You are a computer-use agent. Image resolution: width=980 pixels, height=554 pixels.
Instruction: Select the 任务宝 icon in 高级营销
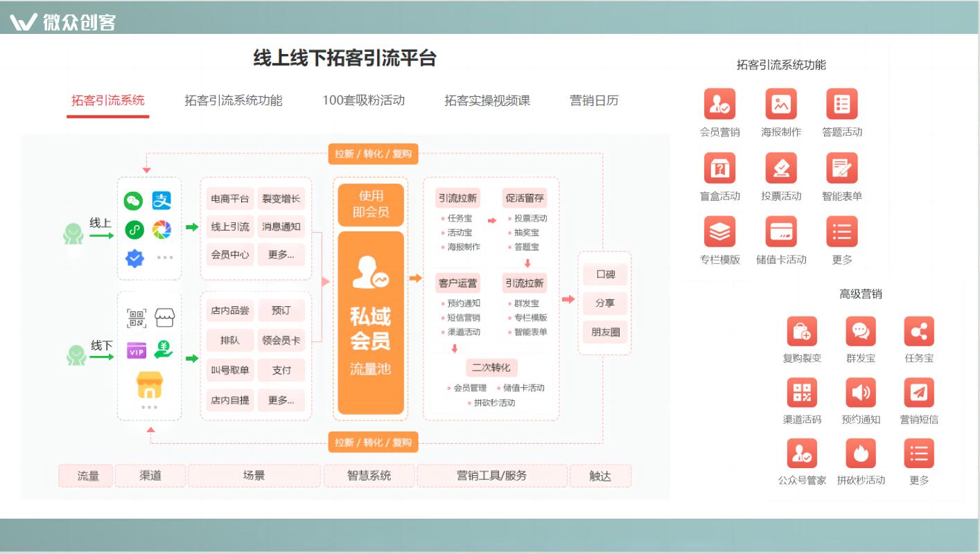pyautogui.click(x=919, y=331)
